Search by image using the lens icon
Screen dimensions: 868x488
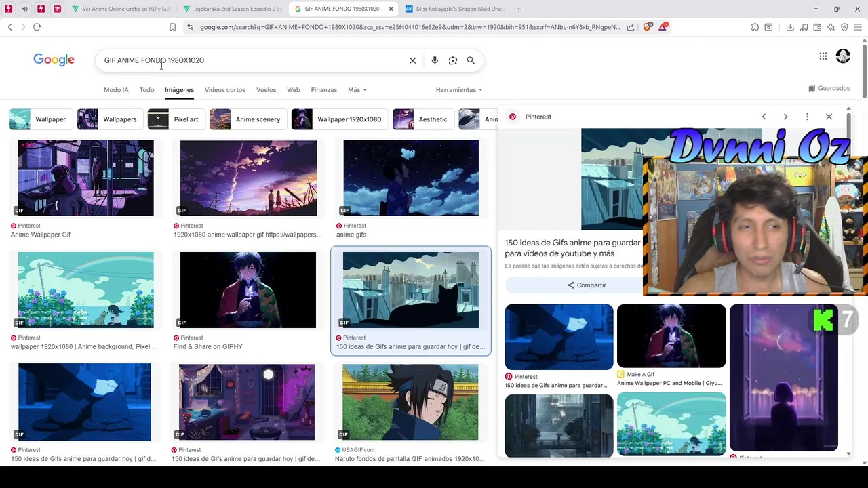click(453, 60)
